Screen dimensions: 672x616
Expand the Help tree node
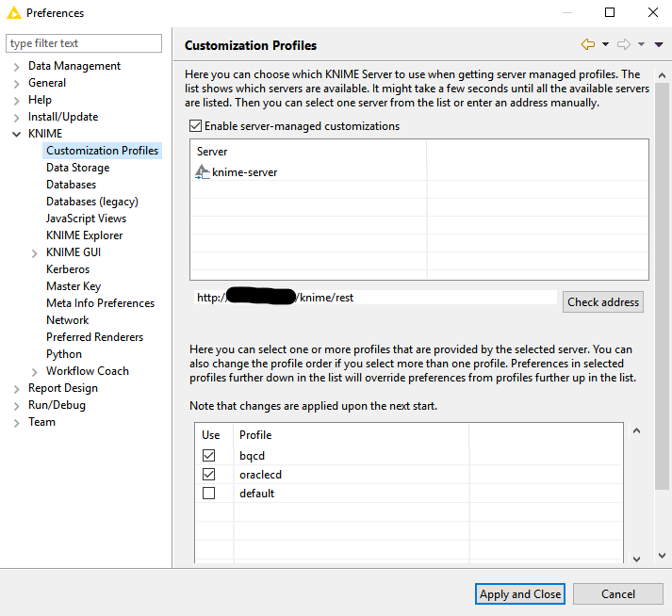point(16,101)
